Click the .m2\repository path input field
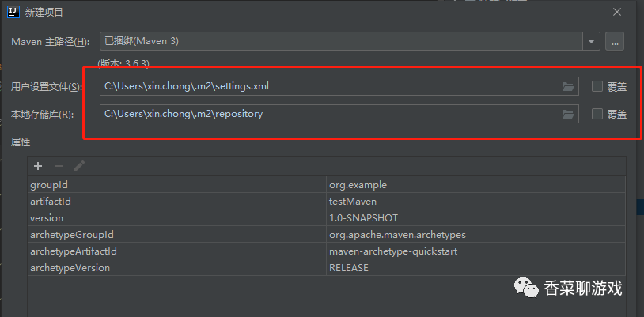This screenshot has height=317, width=644. click(339, 114)
